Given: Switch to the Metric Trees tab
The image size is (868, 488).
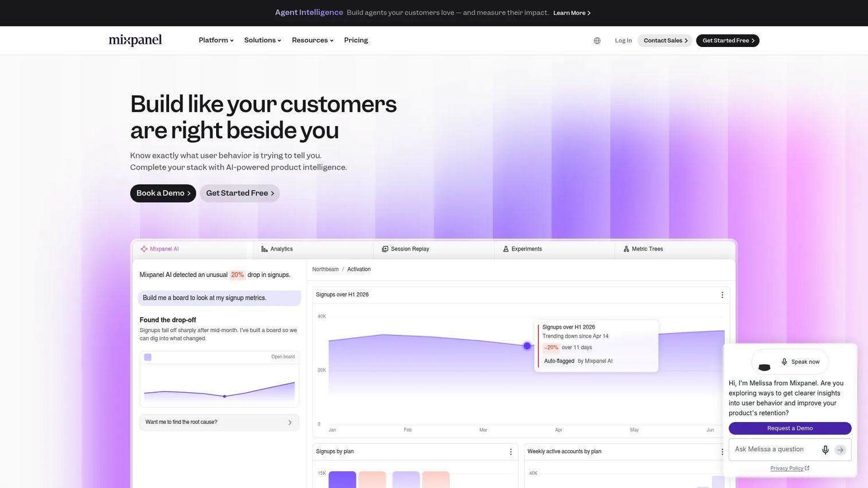Looking at the screenshot, I should pyautogui.click(x=675, y=249).
